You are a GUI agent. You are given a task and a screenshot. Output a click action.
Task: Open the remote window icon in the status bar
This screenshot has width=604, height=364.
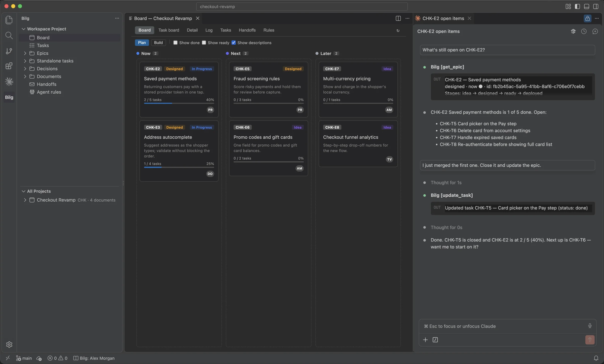click(x=8, y=358)
